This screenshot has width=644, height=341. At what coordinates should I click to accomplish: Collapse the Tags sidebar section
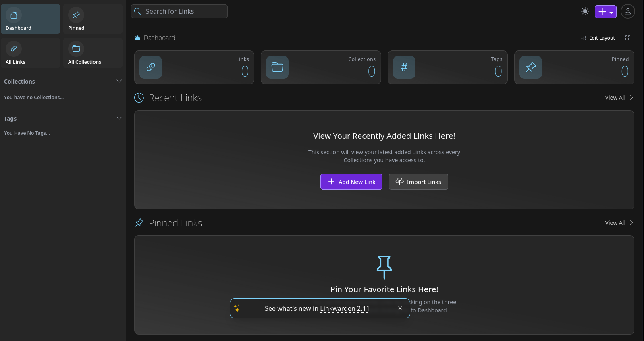[x=119, y=118]
